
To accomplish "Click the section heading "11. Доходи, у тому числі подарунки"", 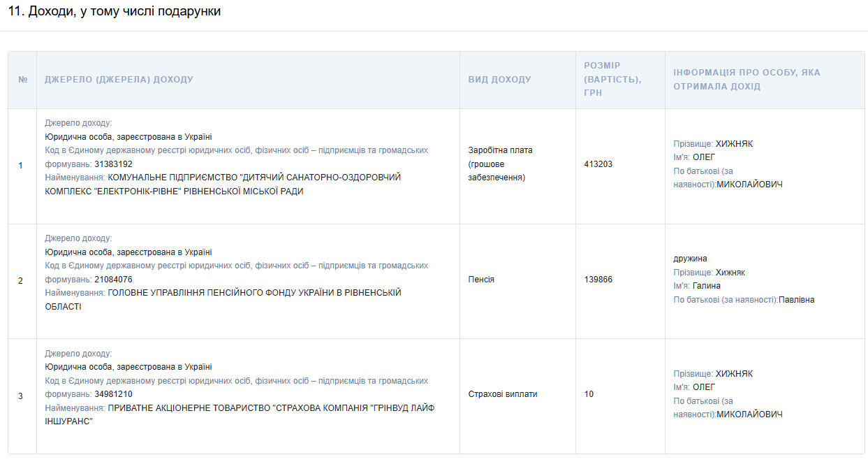I will pos(115,12).
